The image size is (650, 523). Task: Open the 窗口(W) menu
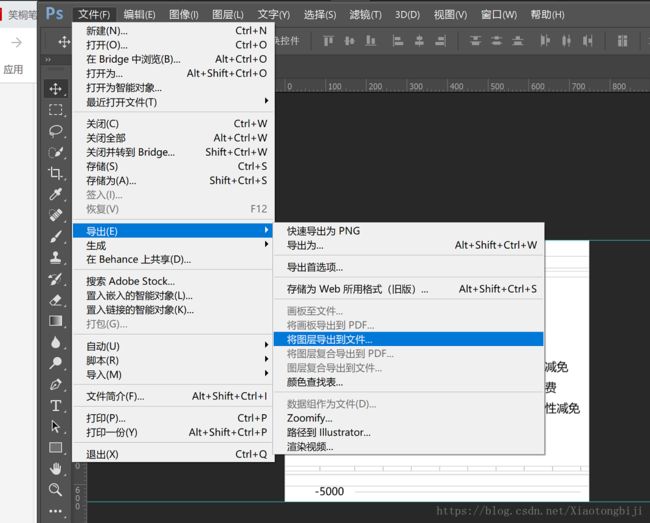[499, 15]
